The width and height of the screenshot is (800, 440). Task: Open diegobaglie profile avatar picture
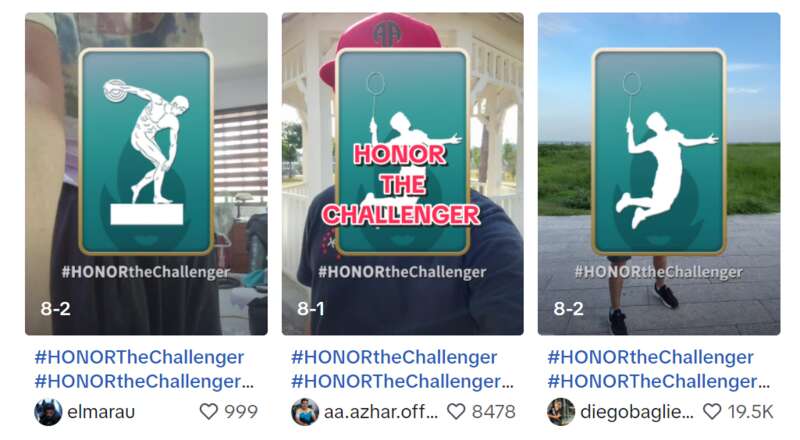[561, 411]
